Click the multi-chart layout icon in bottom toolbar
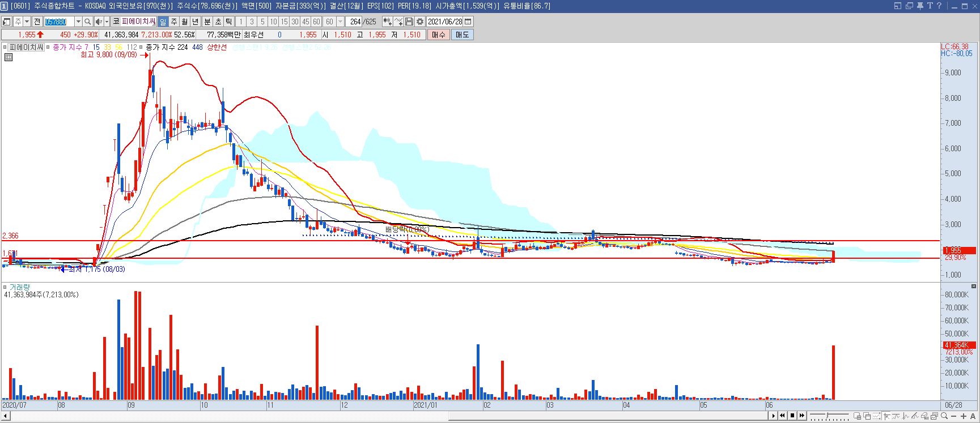This screenshot has width=980, height=423. tap(858, 416)
